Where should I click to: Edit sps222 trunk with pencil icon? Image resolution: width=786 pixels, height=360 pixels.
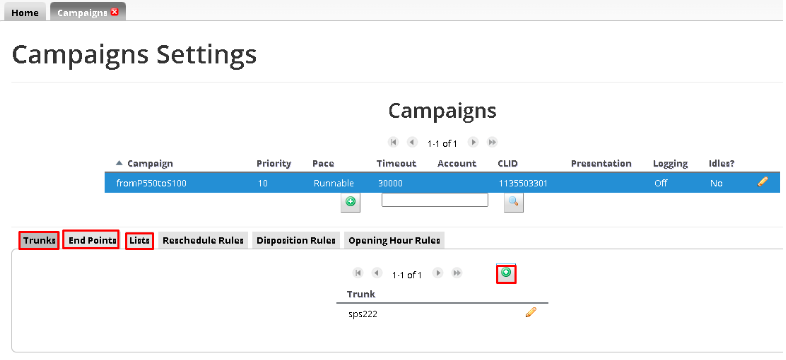531,312
